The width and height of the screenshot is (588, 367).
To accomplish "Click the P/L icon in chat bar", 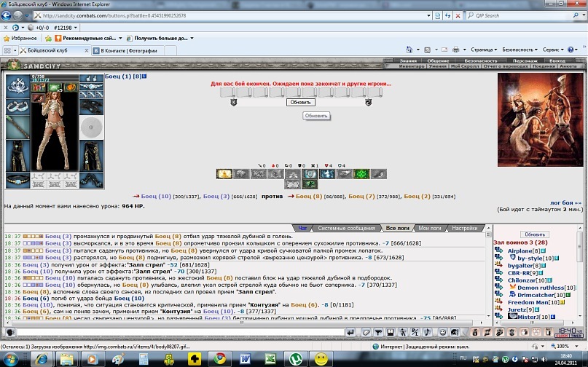I will coord(415,332).
